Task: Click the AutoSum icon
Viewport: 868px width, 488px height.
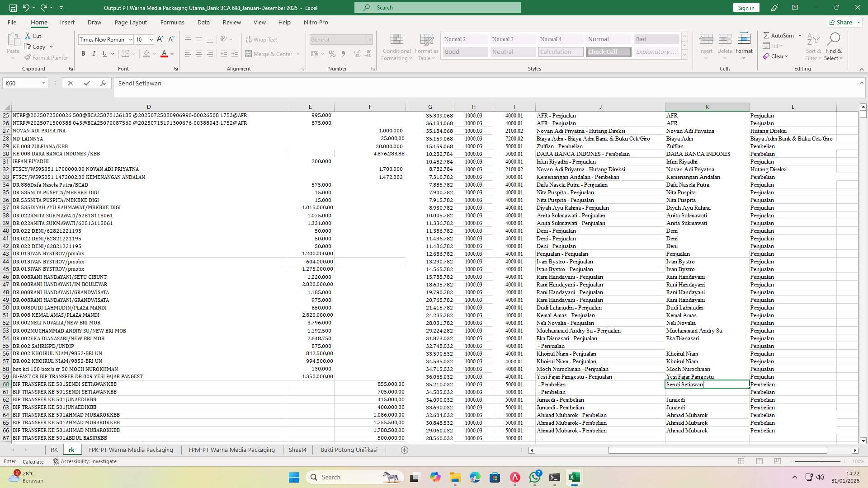Action: (779, 35)
